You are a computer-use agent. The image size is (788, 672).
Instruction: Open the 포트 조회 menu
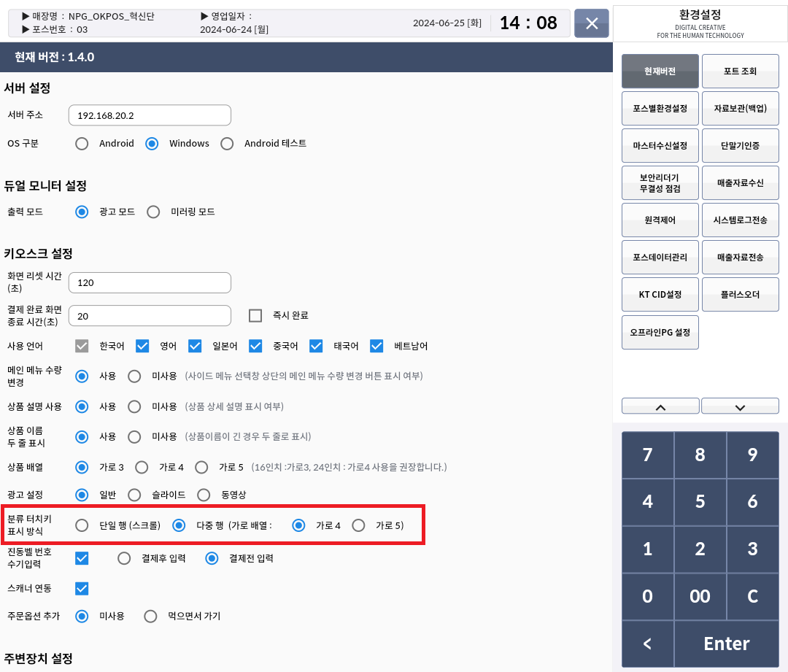click(x=740, y=72)
